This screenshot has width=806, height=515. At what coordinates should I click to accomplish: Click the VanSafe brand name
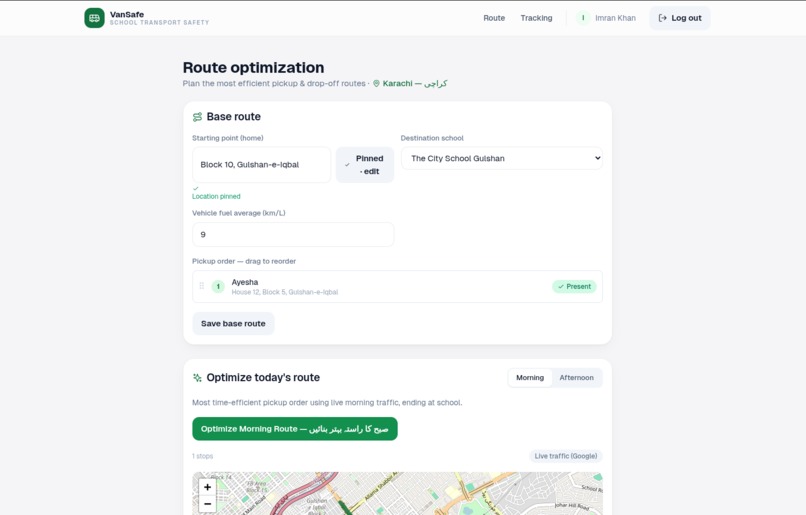[127, 14]
